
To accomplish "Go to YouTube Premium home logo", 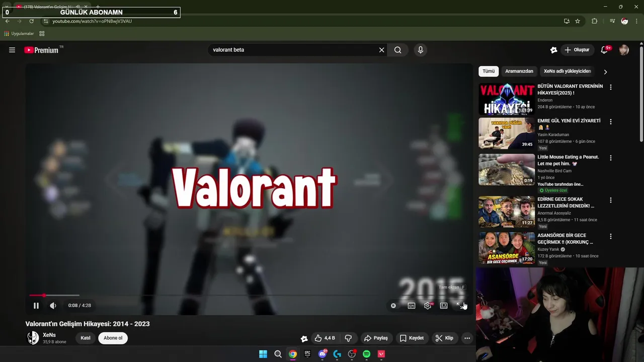I will pos(41,50).
